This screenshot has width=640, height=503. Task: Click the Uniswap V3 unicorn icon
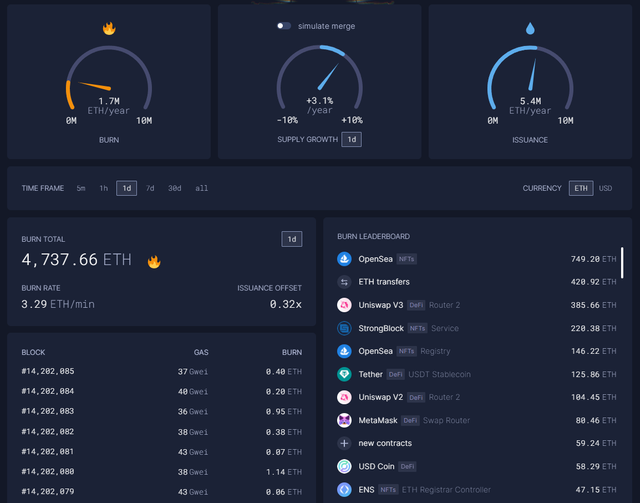point(344,305)
